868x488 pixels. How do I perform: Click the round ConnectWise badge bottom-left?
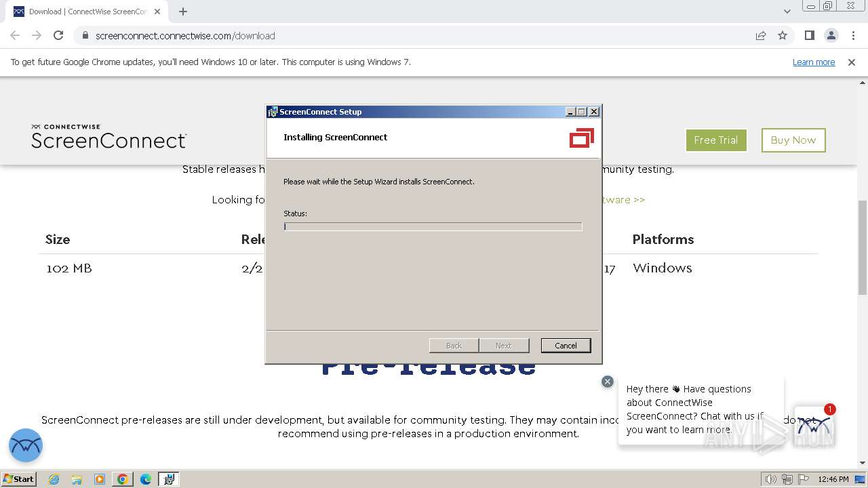pyautogui.click(x=26, y=445)
